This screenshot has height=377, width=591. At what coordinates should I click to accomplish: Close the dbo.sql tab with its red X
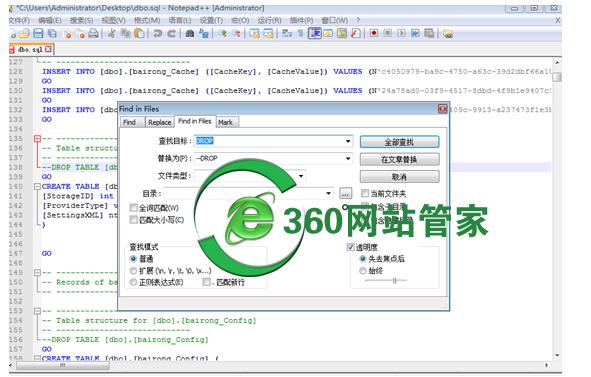point(48,49)
